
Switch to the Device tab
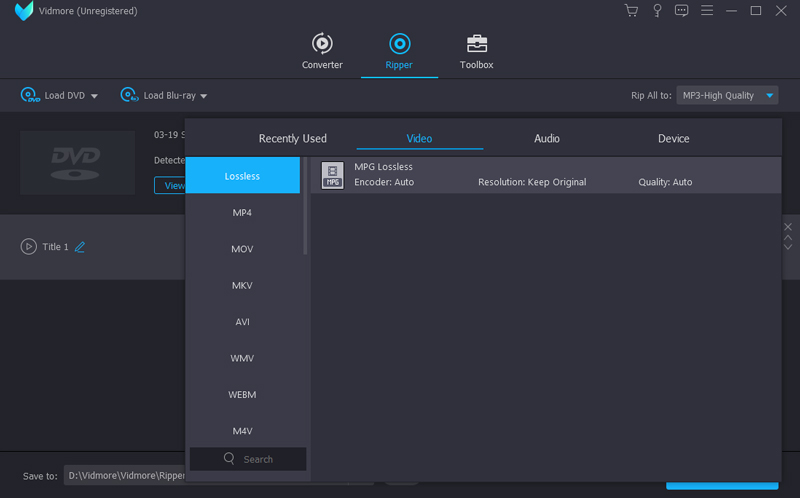click(673, 139)
